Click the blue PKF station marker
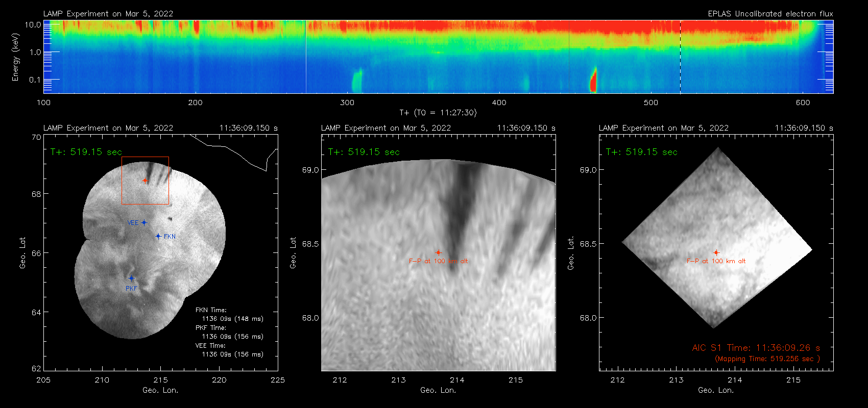This screenshot has height=408, width=868. pos(131,278)
